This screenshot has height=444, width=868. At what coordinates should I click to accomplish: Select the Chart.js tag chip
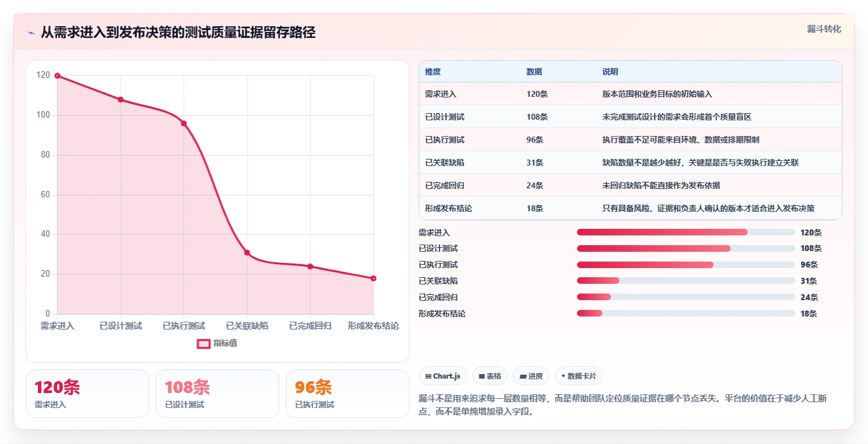[443, 376]
